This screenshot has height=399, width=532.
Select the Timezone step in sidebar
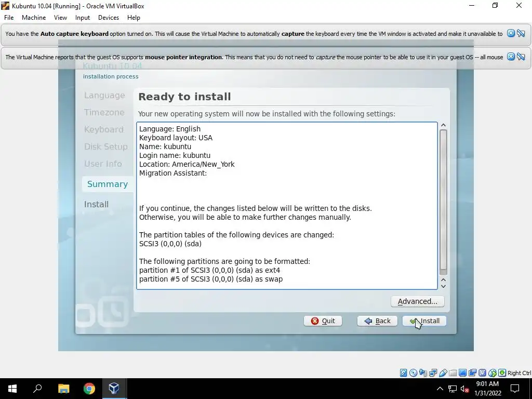[x=104, y=112]
